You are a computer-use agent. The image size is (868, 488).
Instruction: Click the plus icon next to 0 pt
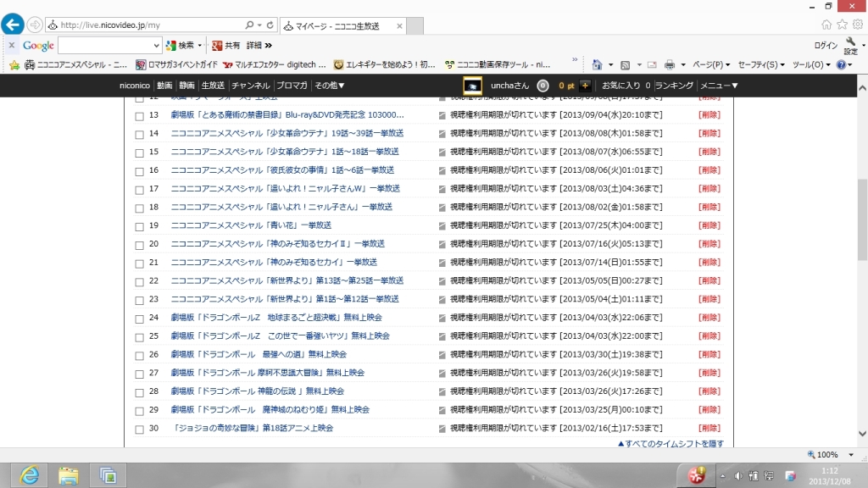click(x=585, y=86)
